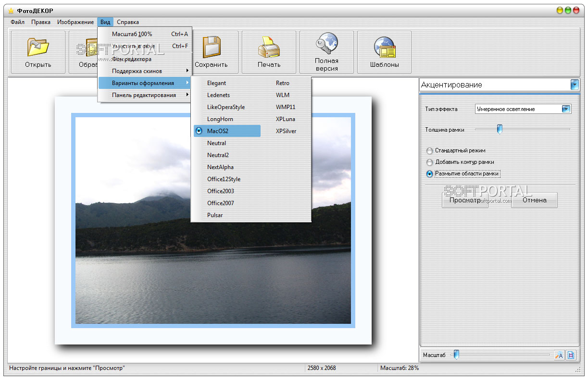This screenshot has width=588, height=381.
Task: Choose Уместить в окне menu entry
Action: pyautogui.click(x=145, y=46)
